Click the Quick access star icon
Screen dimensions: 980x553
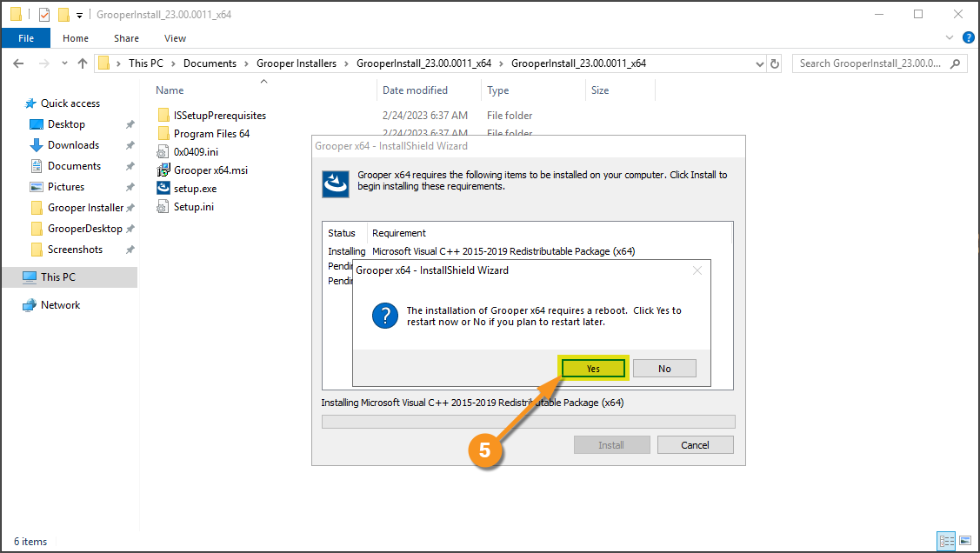[x=30, y=103]
